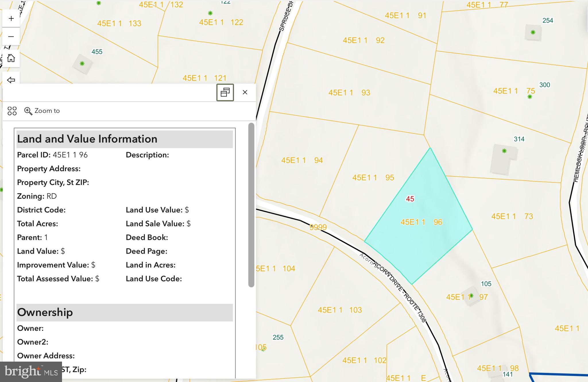This screenshot has height=382, width=588.
Task: Click the Ownership section header
Action: [x=125, y=312]
